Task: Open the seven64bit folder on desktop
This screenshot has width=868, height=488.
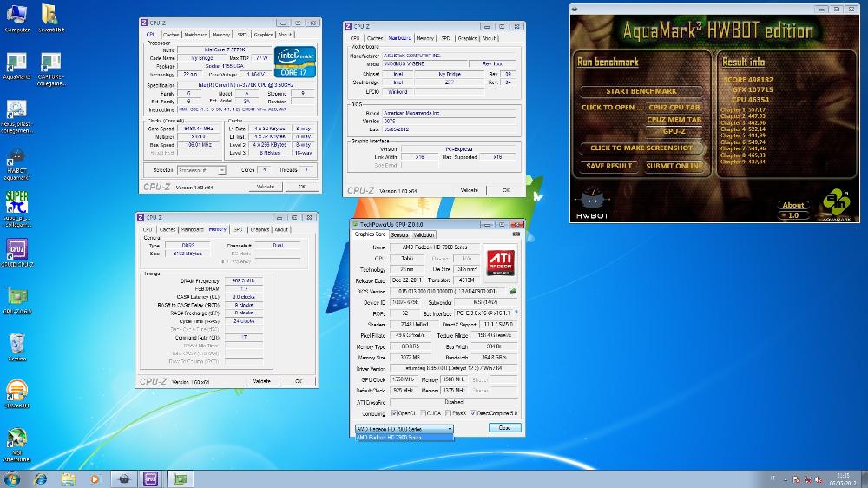Action: click(x=51, y=19)
